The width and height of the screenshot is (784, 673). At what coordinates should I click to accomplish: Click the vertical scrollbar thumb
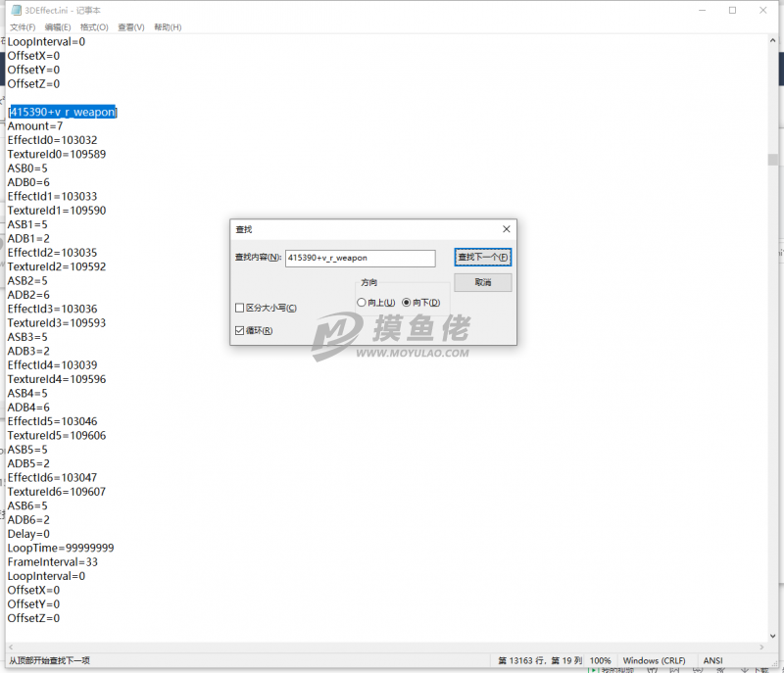pyautogui.click(x=773, y=160)
